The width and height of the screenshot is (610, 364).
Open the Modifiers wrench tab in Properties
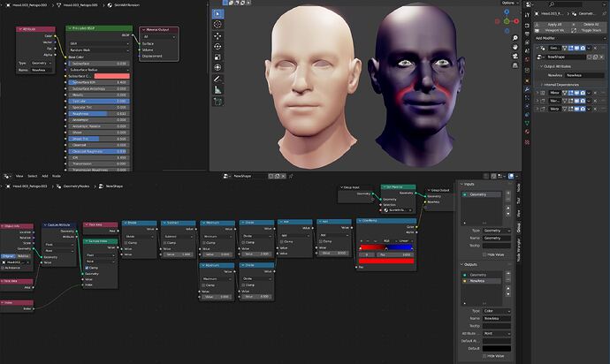[527, 89]
